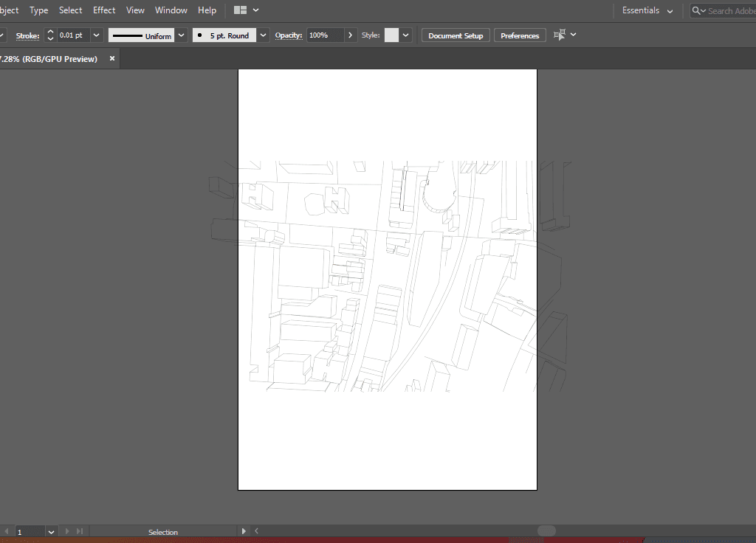This screenshot has width=756, height=543.
Task: Click the stroke weight stepper arrows
Action: point(50,35)
